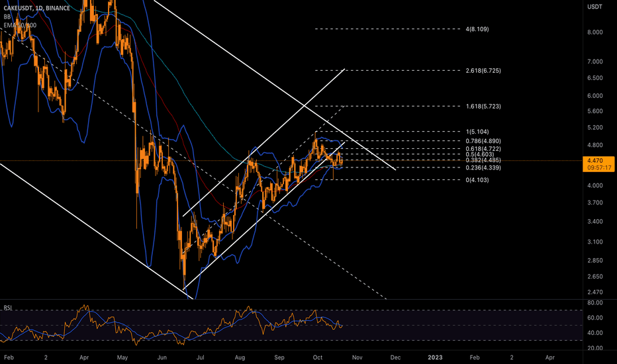Click price axis value 7.000
Image resolution: width=617 pixels, height=364 pixels.
click(595, 62)
